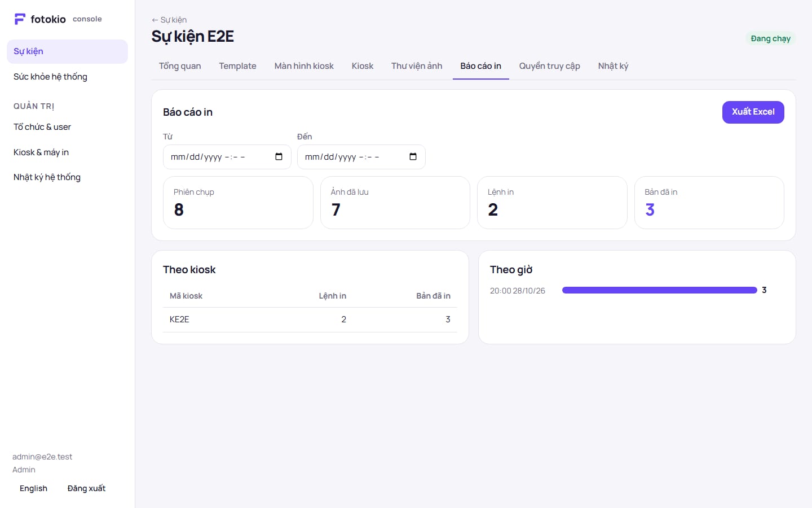Open the Quyền truy cập tab
812x508 pixels.
pyautogui.click(x=550, y=66)
